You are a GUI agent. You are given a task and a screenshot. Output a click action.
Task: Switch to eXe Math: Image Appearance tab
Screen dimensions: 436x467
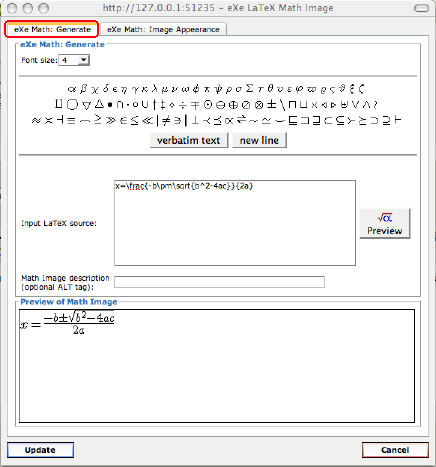pyautogui.click(x=163, y=30)
